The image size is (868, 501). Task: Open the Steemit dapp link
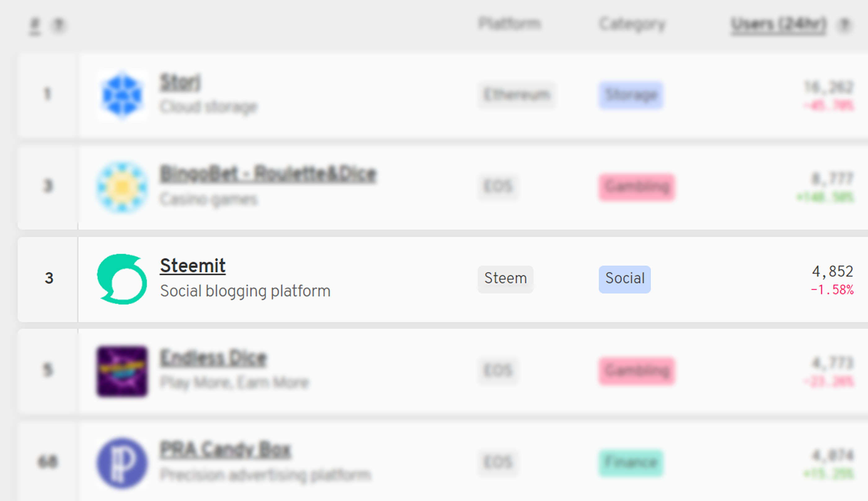(193, 266)
